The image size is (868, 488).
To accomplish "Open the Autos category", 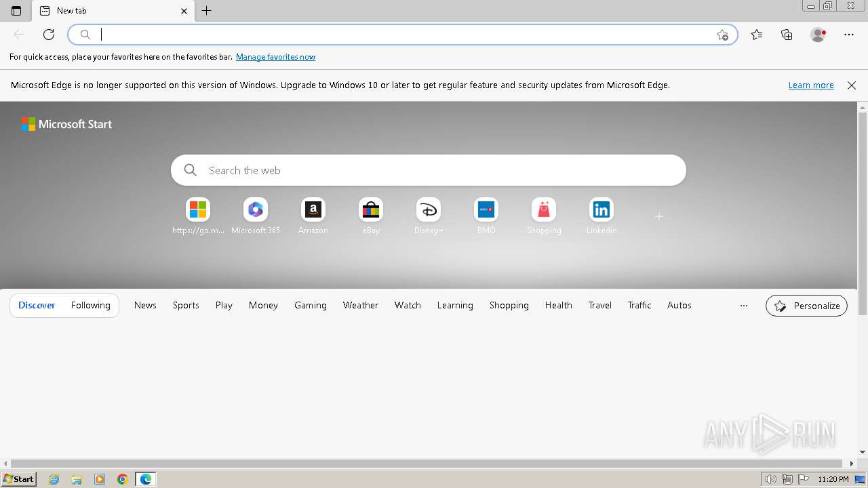I will [x=679, y=306].
